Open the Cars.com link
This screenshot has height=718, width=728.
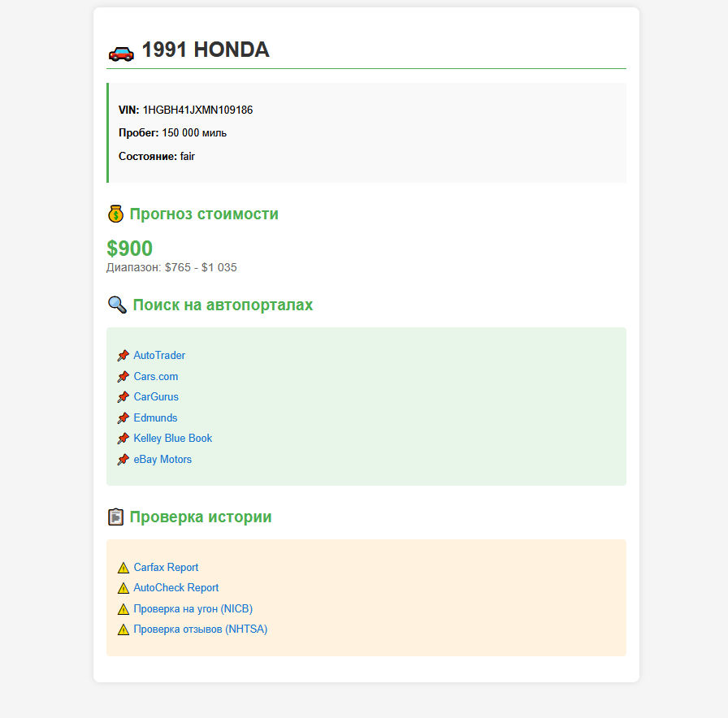coord(155,376)
